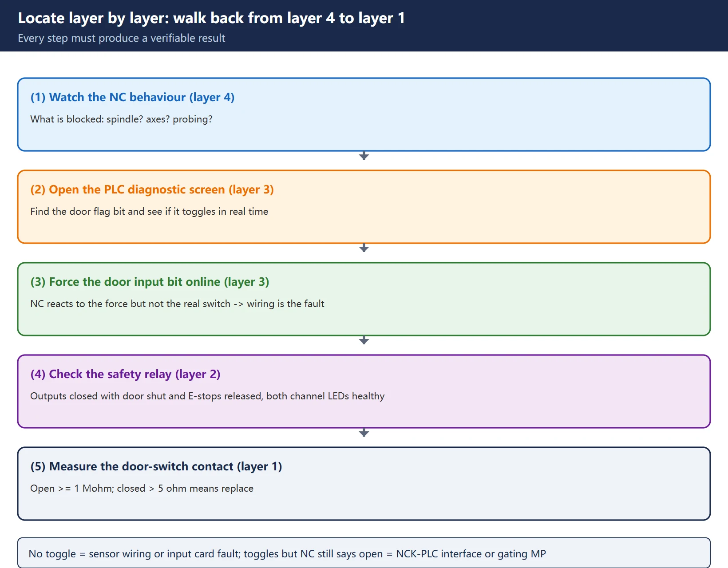Click text 'NC reacts to the force but not the real switch'

click(x=177, y=304)
